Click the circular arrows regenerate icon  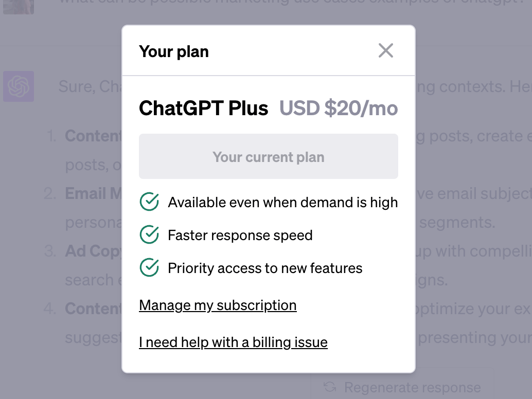click(330, 387)
